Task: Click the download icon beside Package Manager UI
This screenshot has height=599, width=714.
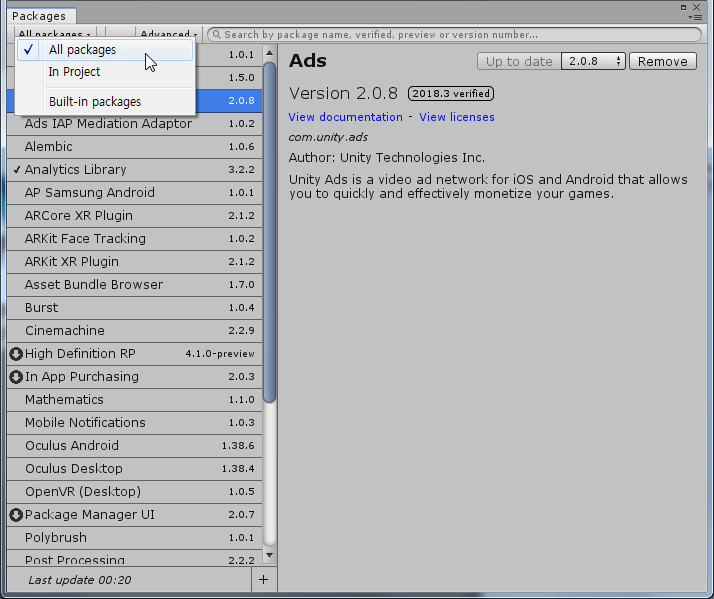Action: 16,515
